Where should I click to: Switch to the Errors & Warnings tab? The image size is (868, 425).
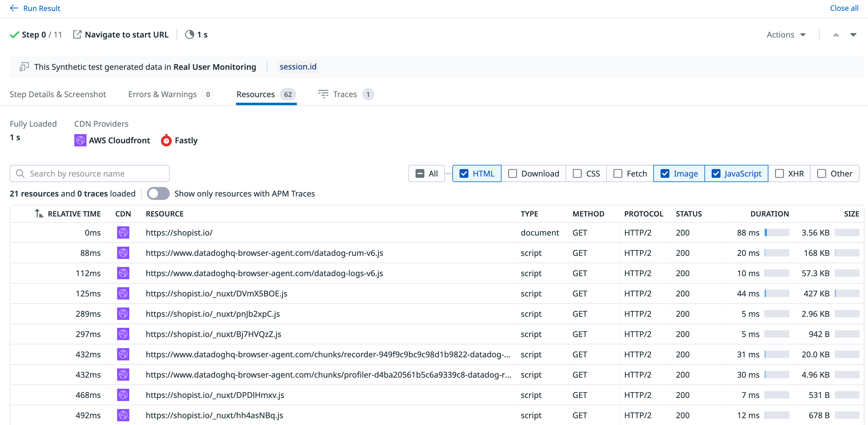(163, 94)
